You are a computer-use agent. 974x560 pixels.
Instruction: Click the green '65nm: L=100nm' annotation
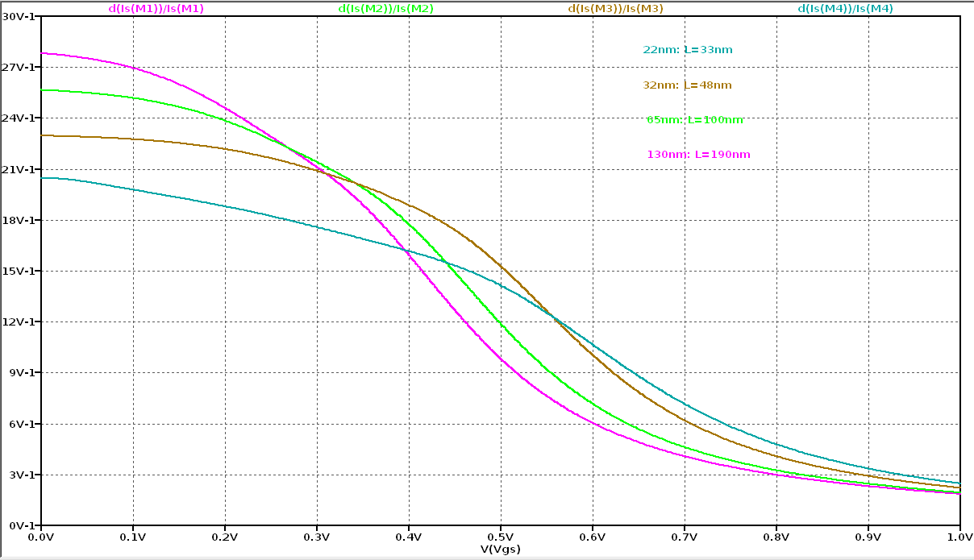(x=694, y=119)
